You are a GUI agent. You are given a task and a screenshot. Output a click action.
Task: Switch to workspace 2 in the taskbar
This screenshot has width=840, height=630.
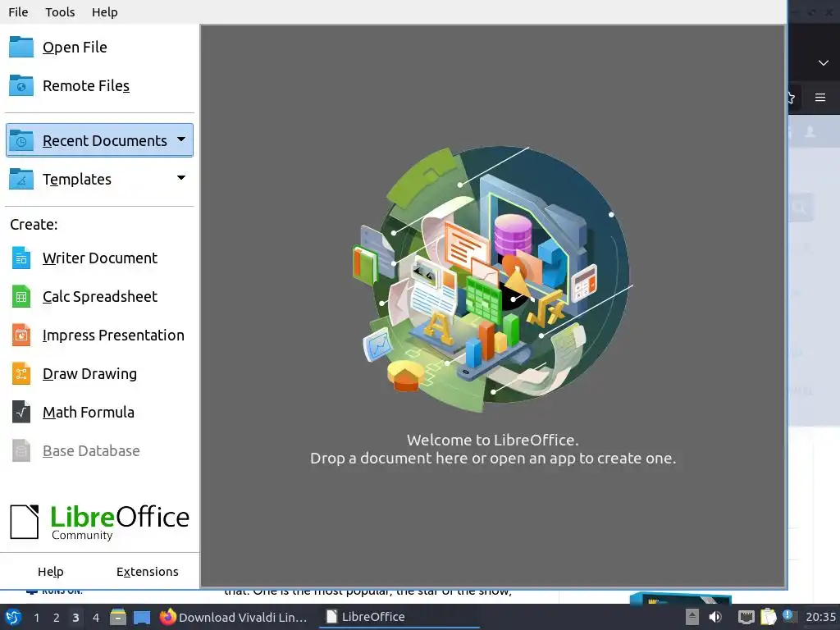click(57, 618)
